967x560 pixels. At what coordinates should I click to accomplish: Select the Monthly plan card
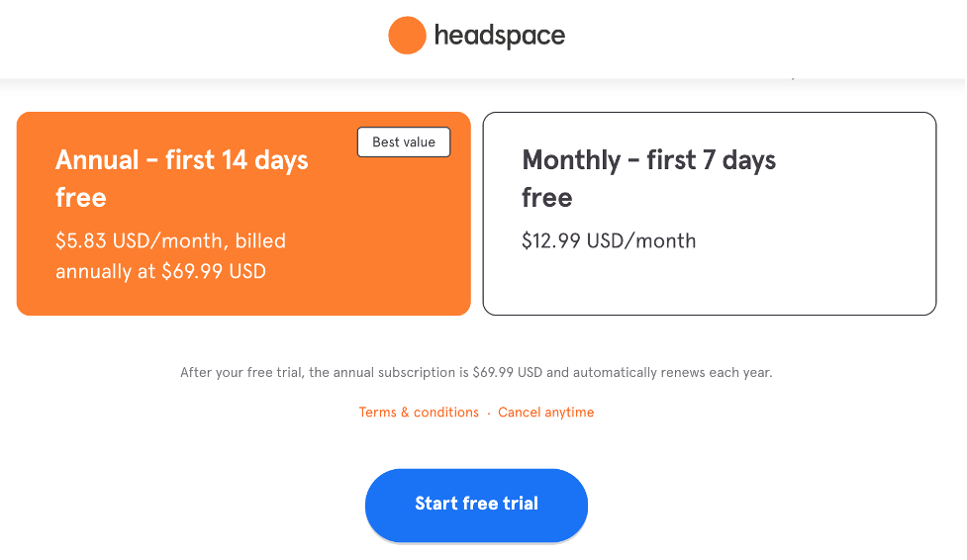[x=710, y=214]
